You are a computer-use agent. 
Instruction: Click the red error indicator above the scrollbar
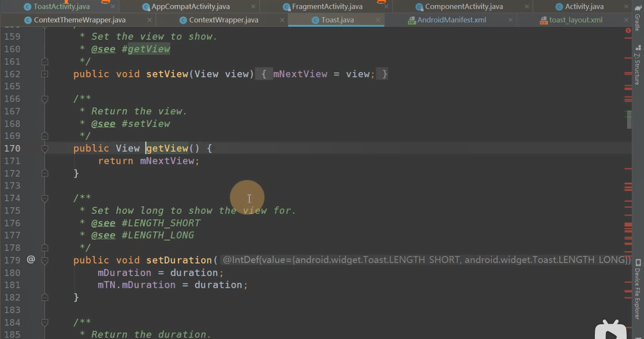point(628,31)
